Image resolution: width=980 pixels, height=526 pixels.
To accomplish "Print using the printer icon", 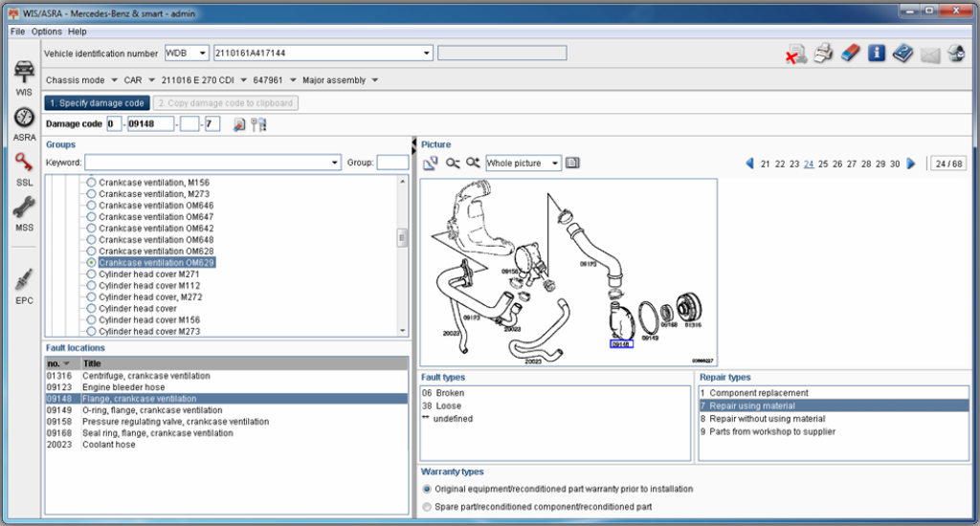I will (x=824, y=54).
